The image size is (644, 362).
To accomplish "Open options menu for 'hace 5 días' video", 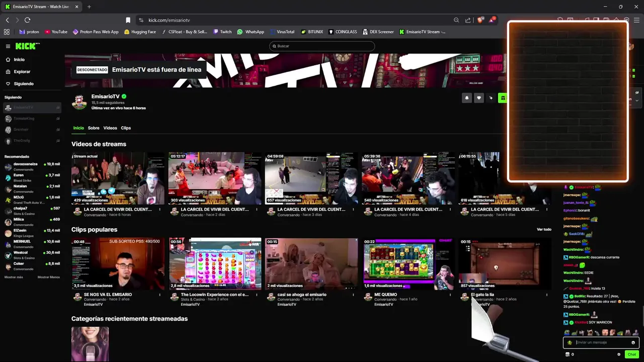I will pyautogui.click(x=547, y=209).
